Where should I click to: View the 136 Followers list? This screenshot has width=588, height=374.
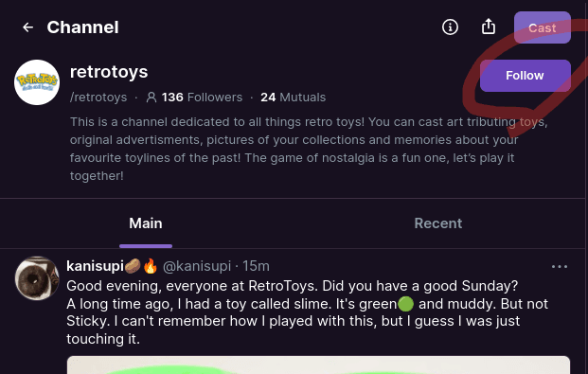pos(202,98)
